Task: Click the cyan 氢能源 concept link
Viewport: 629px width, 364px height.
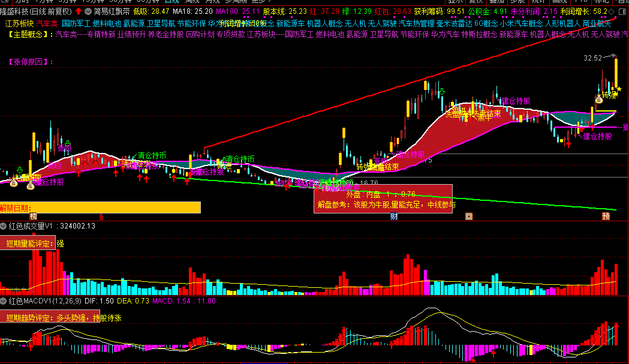Action: (134, 23)
